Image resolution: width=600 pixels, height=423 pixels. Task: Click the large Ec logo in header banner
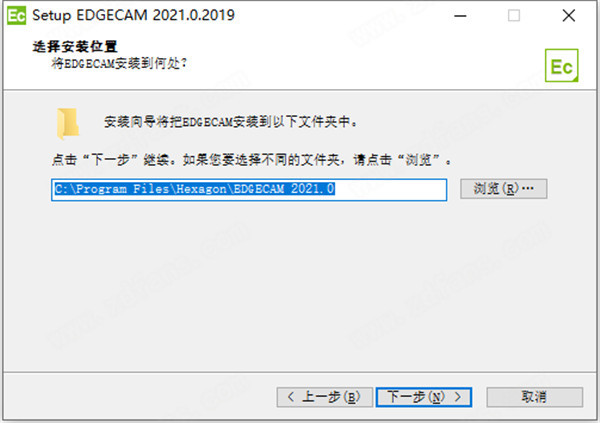(x=561, y=65)
